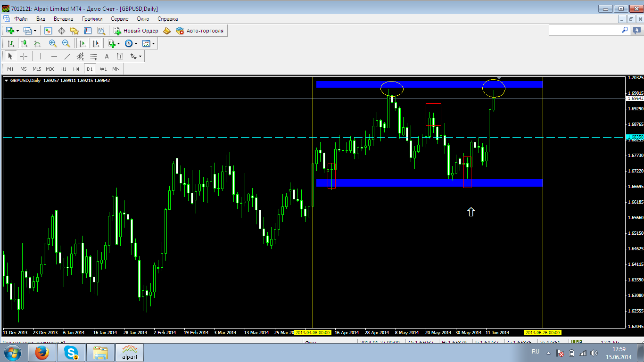Open the Графики menu
The width and height of the screenshot is (644, 362).
pos(92,19)
